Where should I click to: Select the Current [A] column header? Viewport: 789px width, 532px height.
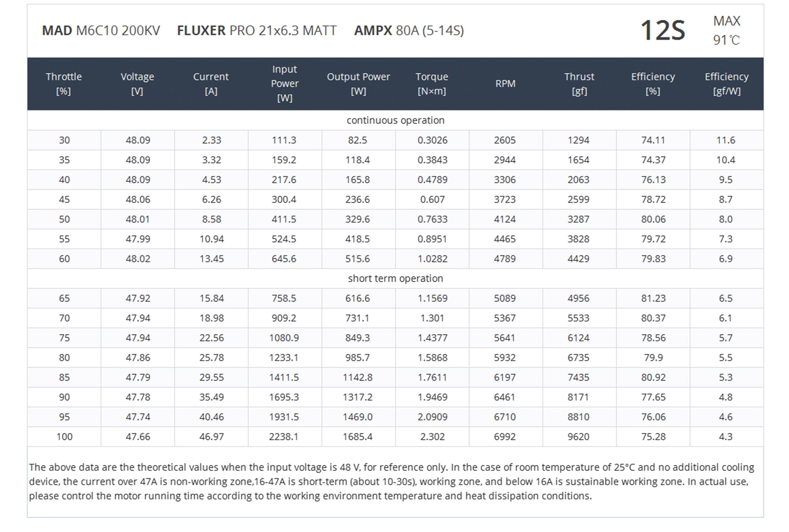coord(211,84)
